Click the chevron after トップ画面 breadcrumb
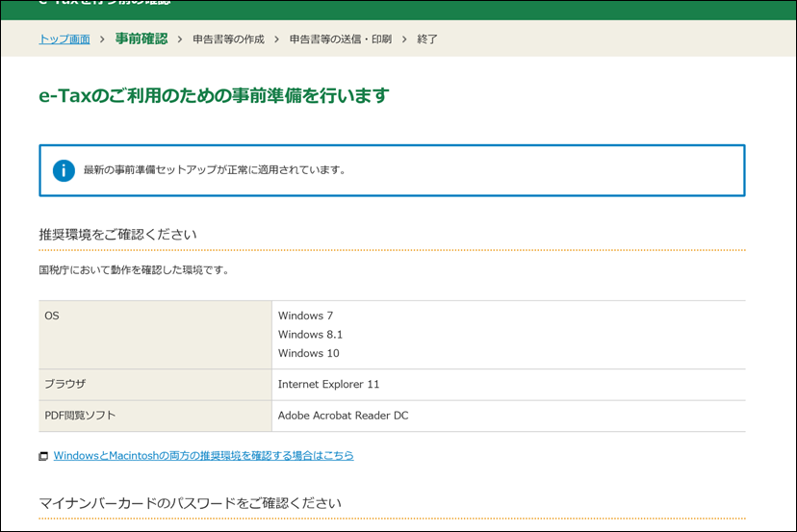This screenshot has height=532, width=797. tap(102, 39)
